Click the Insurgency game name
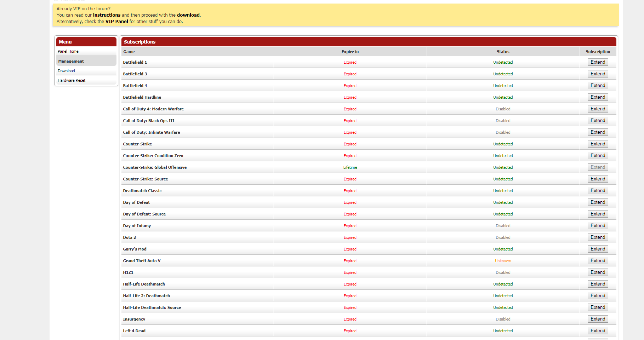644x340 pixels. (134, 319)
